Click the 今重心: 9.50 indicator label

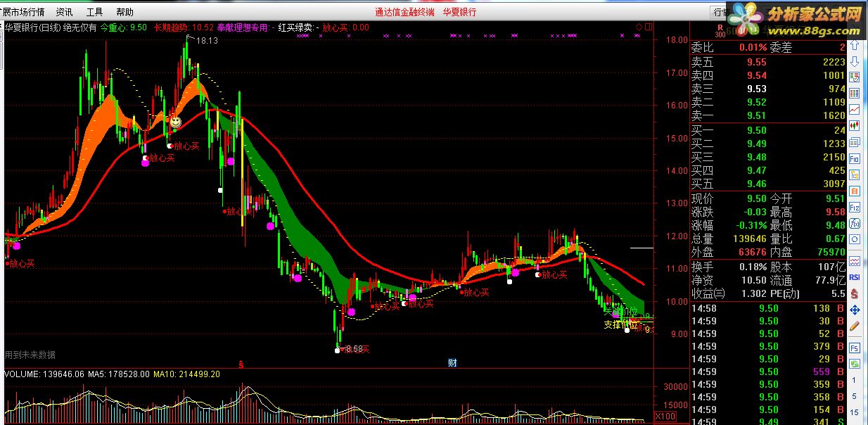[123, 27]
